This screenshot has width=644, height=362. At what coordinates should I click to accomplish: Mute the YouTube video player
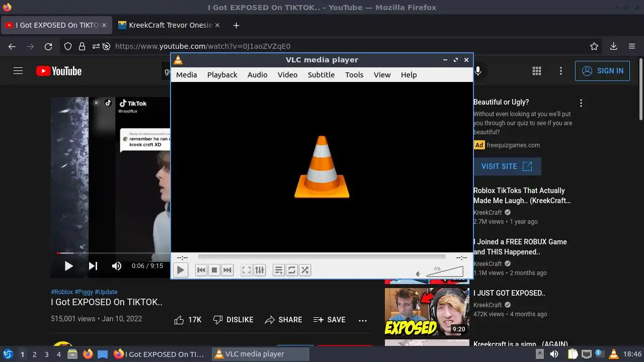tap(117, 266)
